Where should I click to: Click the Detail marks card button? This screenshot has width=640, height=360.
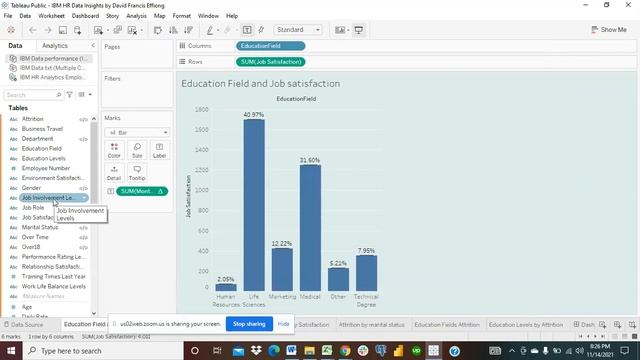pyautogui.click(x=114, y=173)
